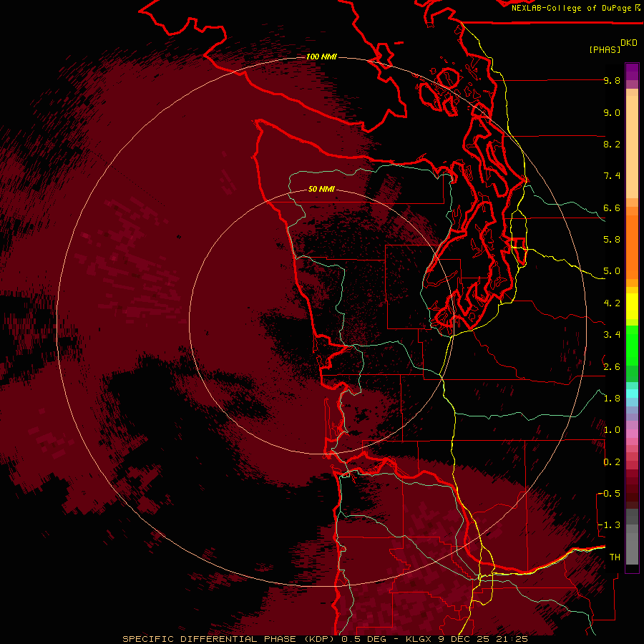Click the 3.4 scale value
The image size is (644, 644).
click(x=612, y=335)
